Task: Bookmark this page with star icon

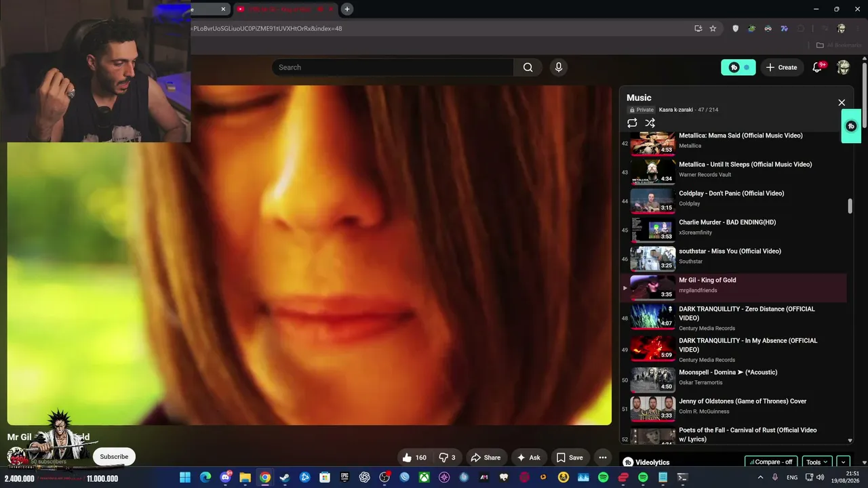Action: [713, 28]
